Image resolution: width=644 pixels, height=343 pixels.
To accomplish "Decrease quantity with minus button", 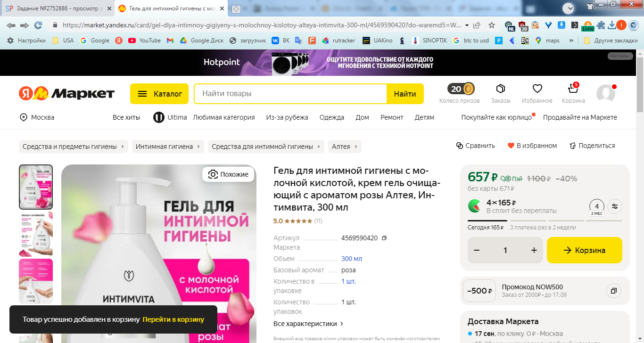I will tap(477, 250).
